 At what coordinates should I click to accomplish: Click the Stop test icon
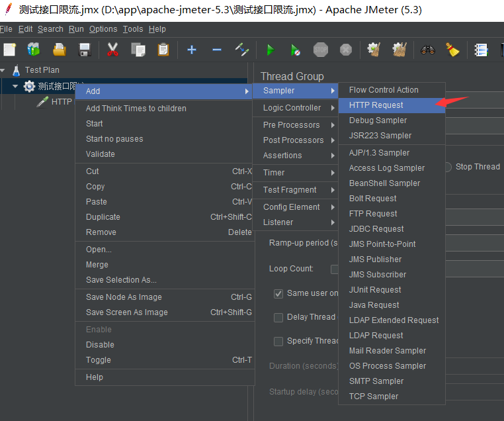pos(321,50)
